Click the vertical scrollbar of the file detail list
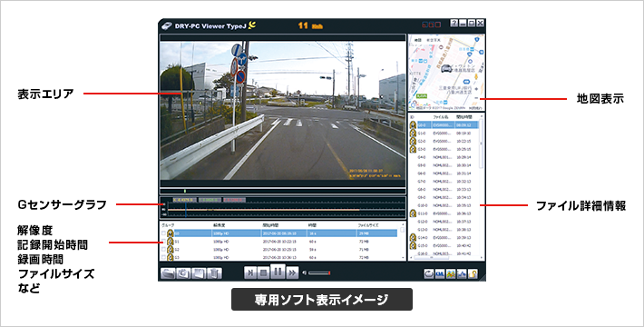This screenshot has height=327, width=644. (x=482, y=144)
